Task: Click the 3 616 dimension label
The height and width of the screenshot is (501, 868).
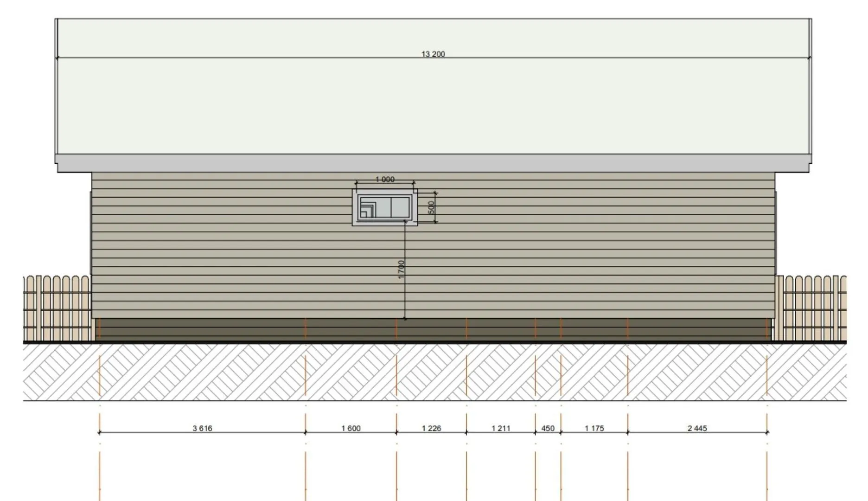Action: point(202,428)
